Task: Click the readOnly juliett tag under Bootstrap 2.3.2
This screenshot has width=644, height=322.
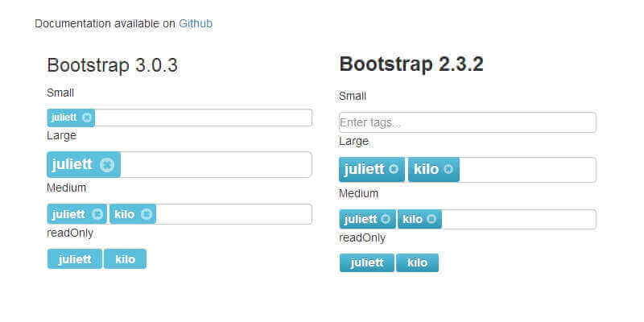Action: point(367,263)
